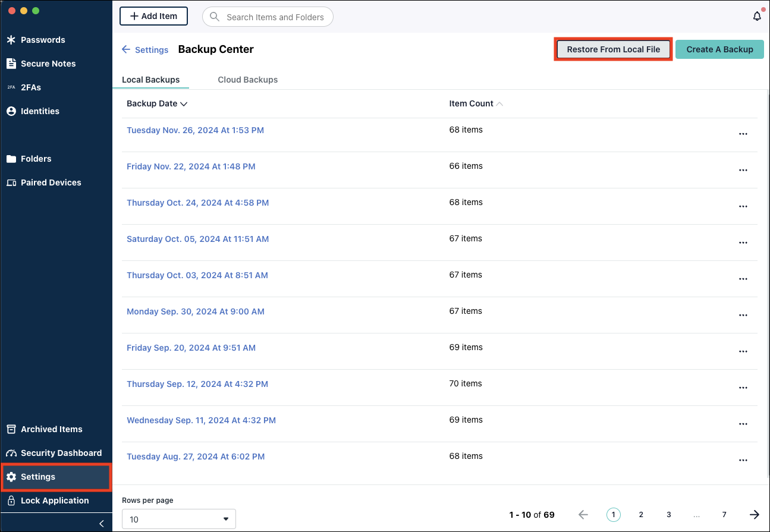Select the Passwords asterisk icon in sidebar
This screenshot has height=532, width=770.
coord(12,40)
